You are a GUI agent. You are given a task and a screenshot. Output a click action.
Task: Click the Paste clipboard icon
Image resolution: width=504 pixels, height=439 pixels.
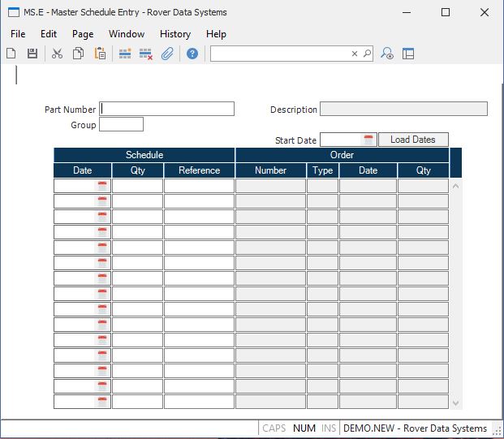pyautogui.click(x=100, y=54)
